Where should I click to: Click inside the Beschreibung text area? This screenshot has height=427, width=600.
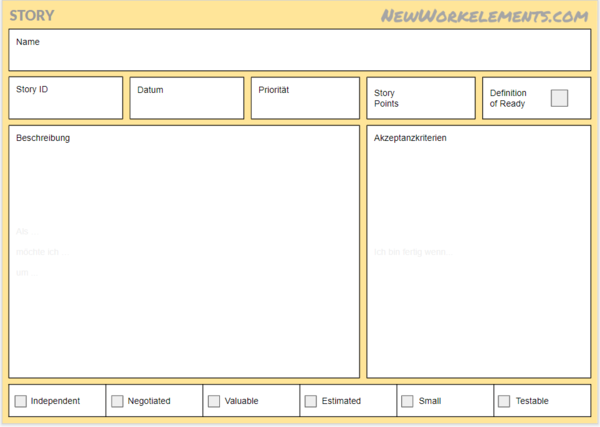[184, 251]
